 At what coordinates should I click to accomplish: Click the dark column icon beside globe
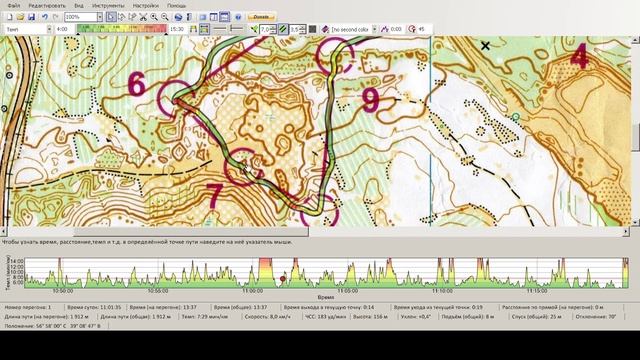click(189, 17)
